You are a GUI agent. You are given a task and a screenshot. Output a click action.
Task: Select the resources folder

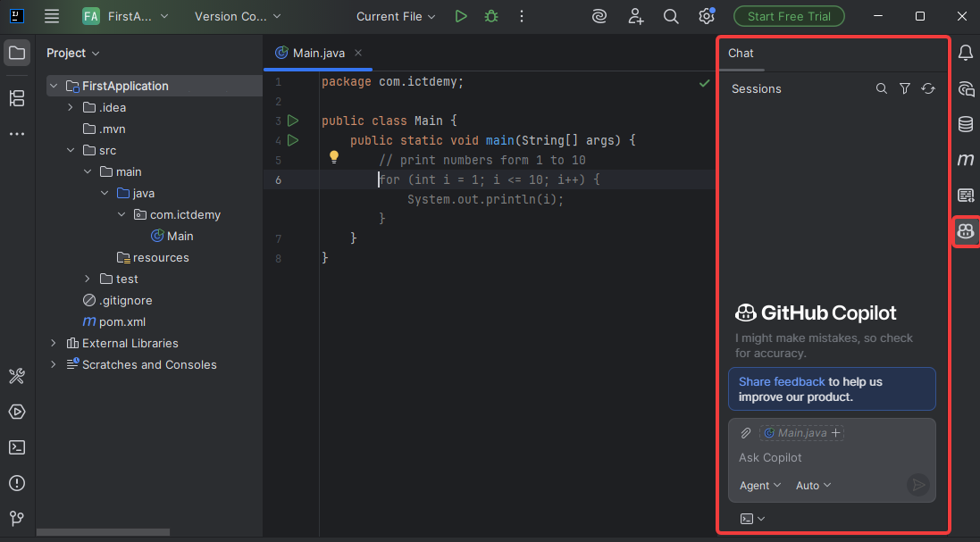point(153,257)
